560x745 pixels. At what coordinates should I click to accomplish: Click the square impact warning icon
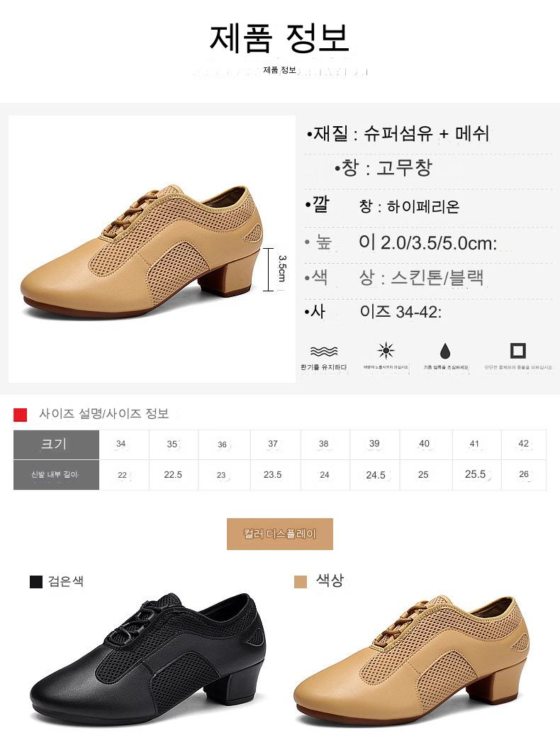517,351
